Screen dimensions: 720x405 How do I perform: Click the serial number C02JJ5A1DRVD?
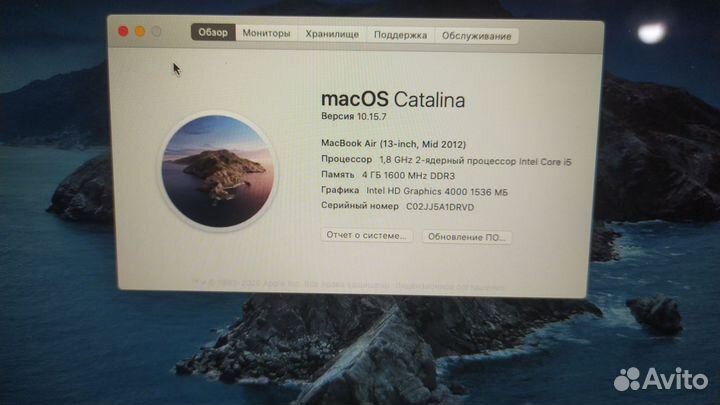click(440, 207)
